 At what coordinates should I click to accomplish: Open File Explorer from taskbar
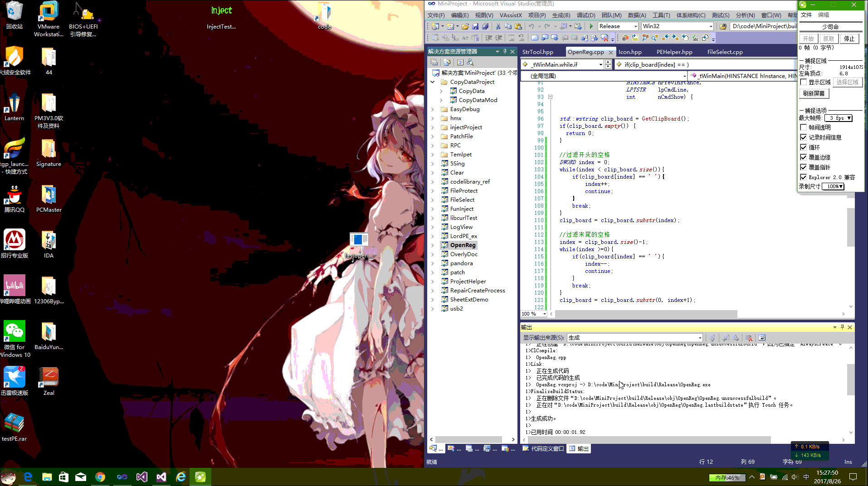(x=47, y=477)
